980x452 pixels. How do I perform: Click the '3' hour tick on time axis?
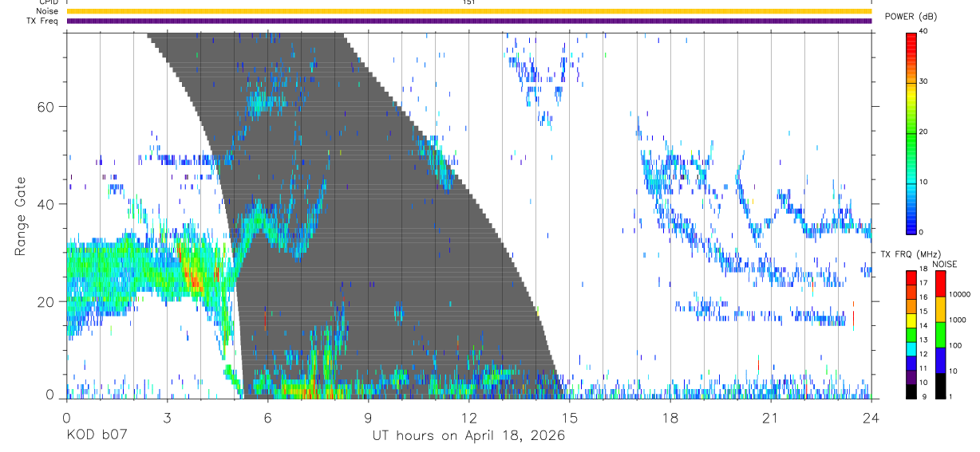click(167, 418)
